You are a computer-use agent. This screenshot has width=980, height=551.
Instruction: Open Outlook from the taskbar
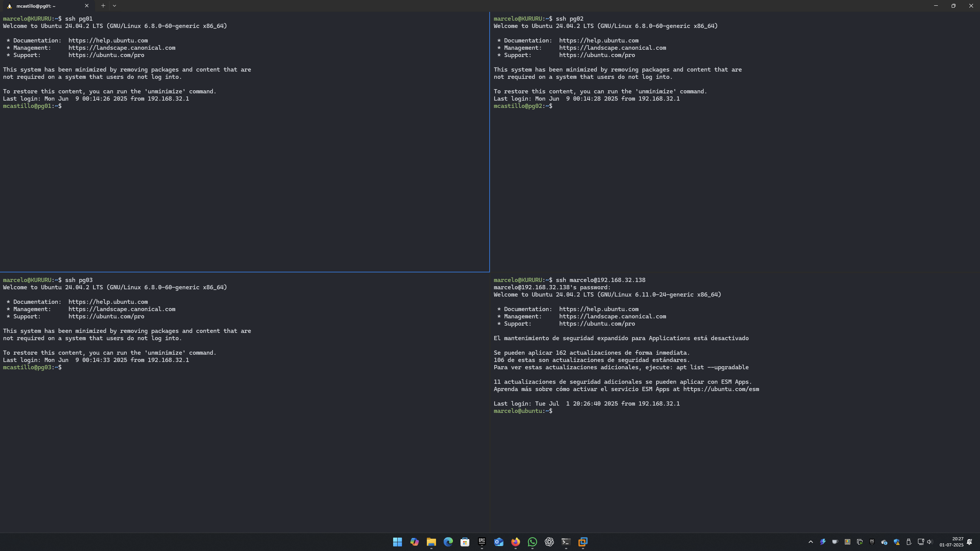click(498, 542)
